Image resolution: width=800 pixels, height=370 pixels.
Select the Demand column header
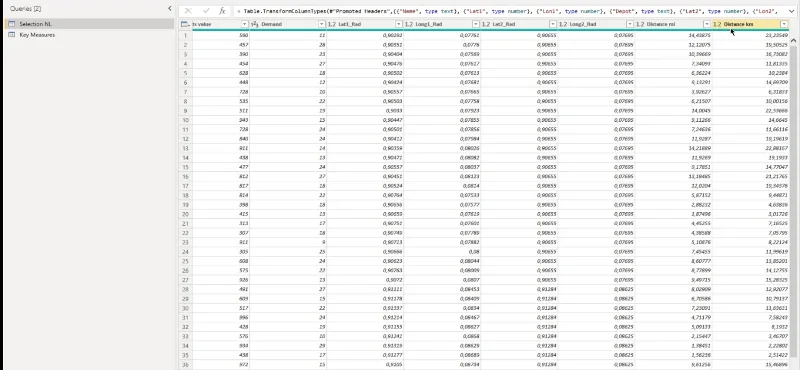288,24
